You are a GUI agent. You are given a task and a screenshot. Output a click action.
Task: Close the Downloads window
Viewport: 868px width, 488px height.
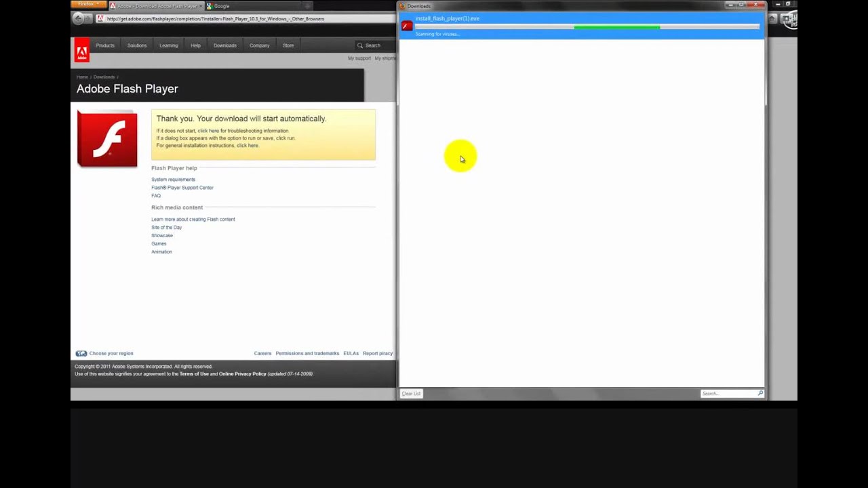[756, 5]
